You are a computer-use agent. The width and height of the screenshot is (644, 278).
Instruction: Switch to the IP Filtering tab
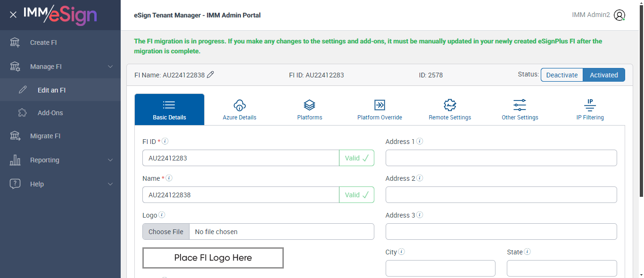[x=590, y=110]
